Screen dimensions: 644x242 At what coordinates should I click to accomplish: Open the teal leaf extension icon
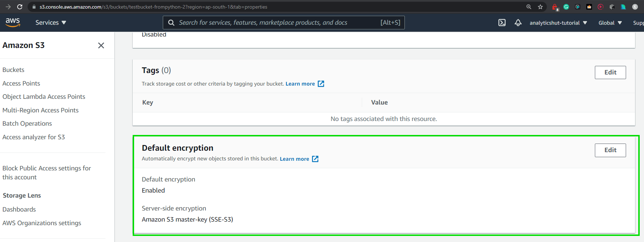coord(623,7)
